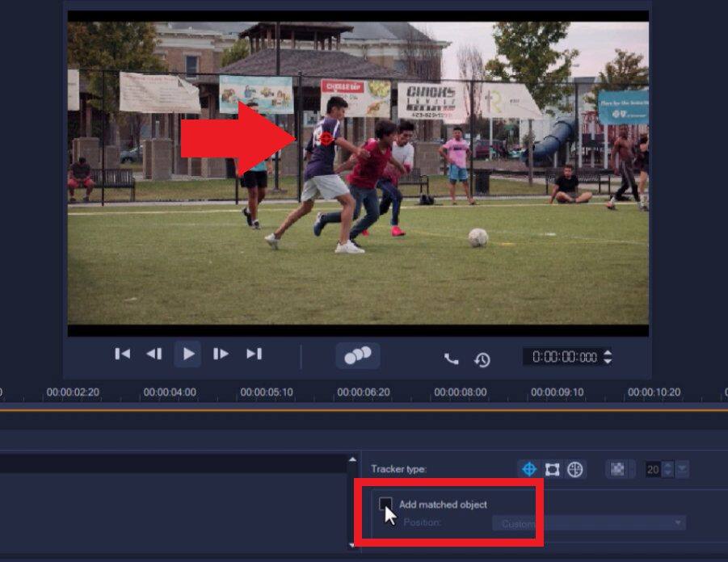Advance one frame forward
This screenshot has height=562, width=728.
220,353
